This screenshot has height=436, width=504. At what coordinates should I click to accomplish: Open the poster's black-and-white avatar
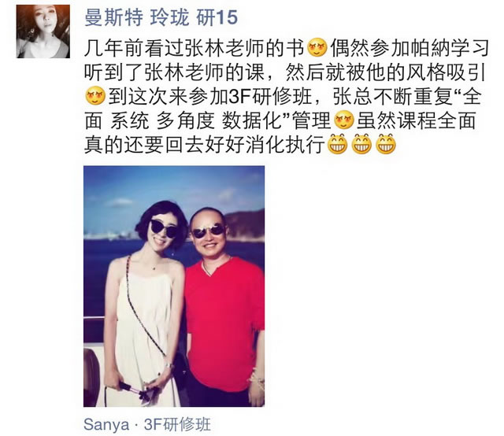coord(43,31)
